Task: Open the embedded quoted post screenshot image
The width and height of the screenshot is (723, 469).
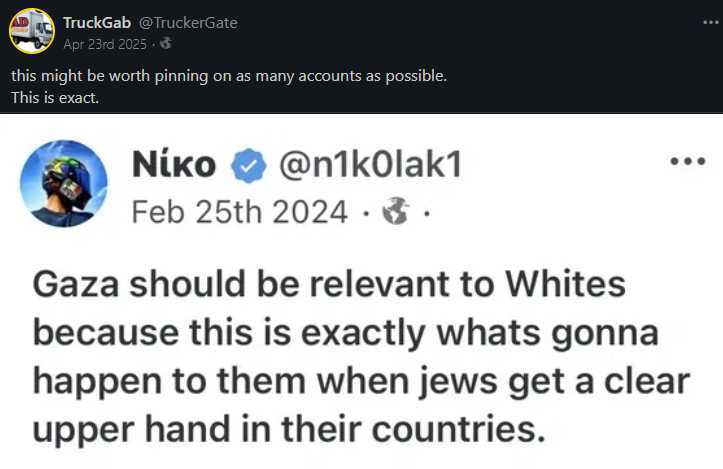Action: point(362,291)
